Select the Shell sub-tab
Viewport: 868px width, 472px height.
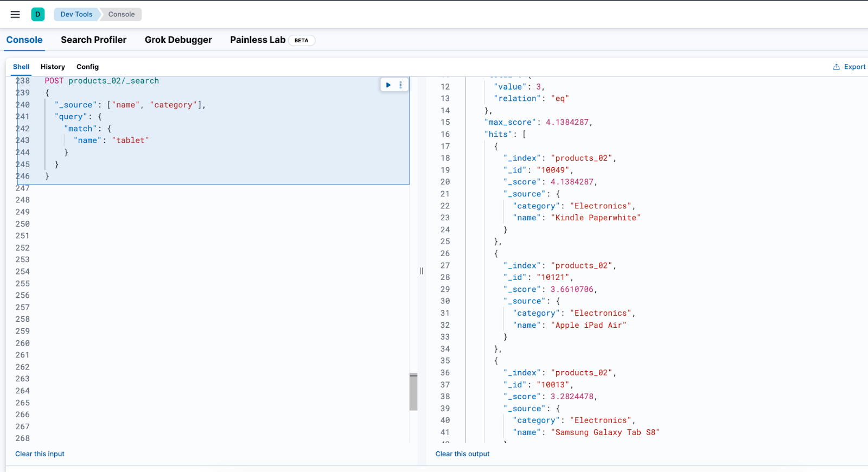(x=21, y=67)
